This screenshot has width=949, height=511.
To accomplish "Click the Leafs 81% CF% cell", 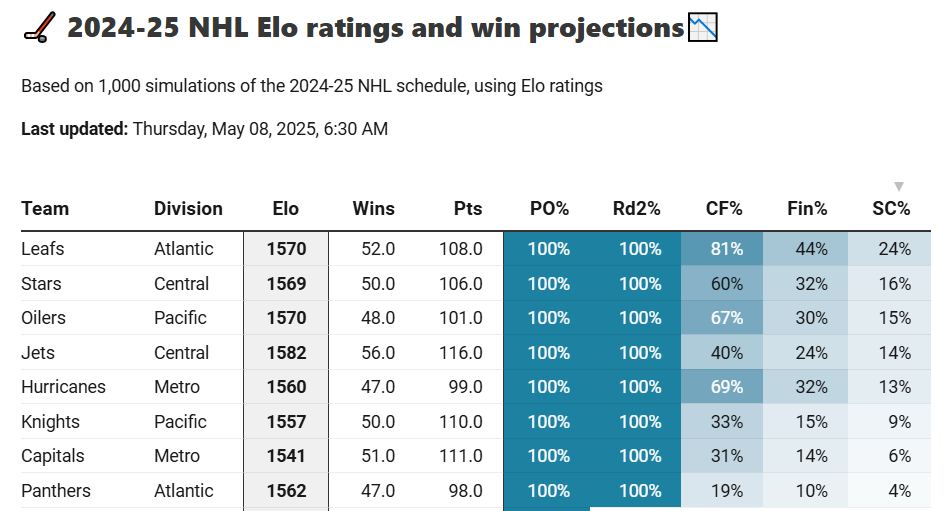I will tap(726, 249).
